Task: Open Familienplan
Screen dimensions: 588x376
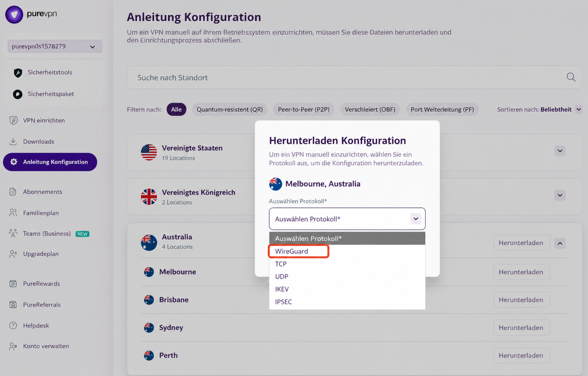Action: [x=41, y=213]
